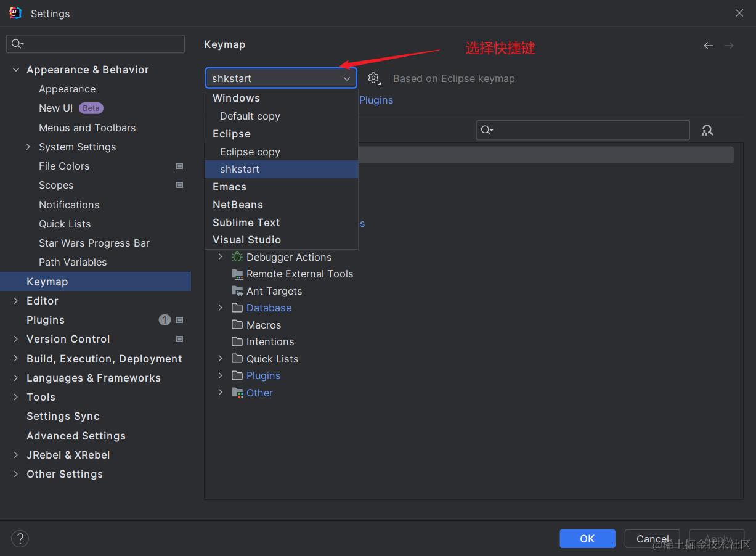Viewport: 756px width, 556px height.
Task: Click the back navigation arrow
Action: [709, 46]
